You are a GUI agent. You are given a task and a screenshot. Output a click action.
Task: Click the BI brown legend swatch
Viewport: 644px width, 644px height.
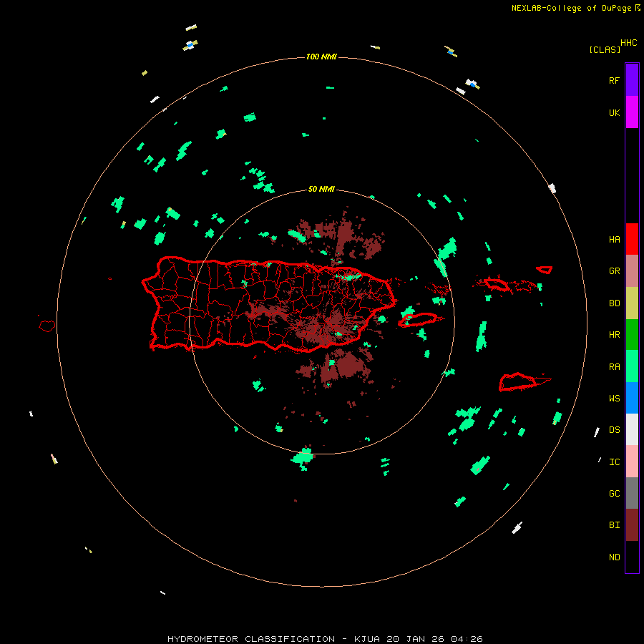[632, 525]
